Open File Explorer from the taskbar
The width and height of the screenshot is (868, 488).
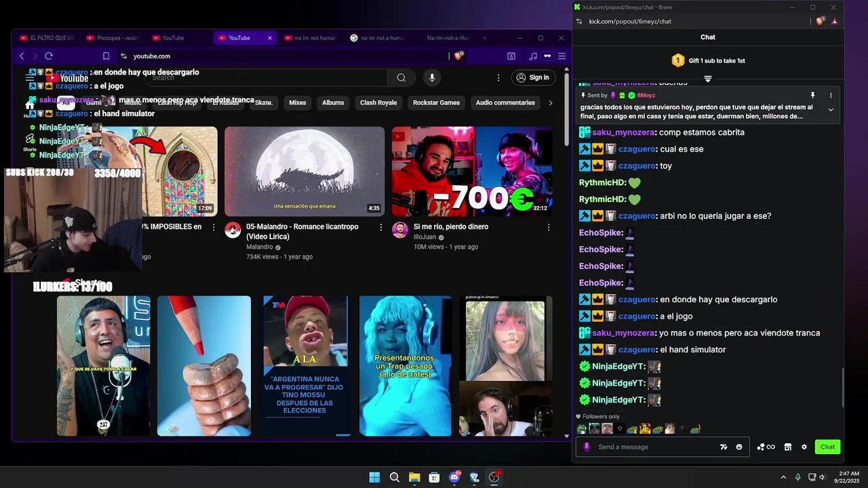[414, 477]
